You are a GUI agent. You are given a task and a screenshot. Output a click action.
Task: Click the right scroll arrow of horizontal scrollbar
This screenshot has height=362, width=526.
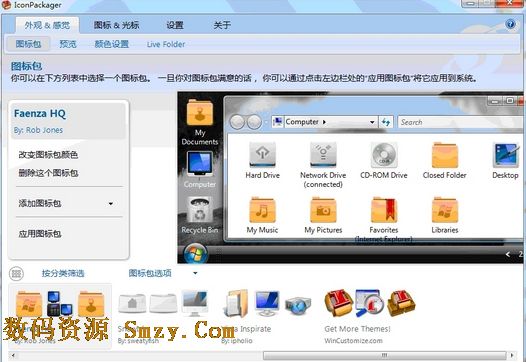coord(512,355)
